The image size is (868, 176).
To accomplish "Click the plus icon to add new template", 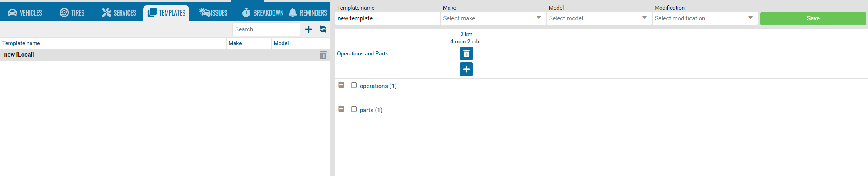I will click(x=308, y=29).
